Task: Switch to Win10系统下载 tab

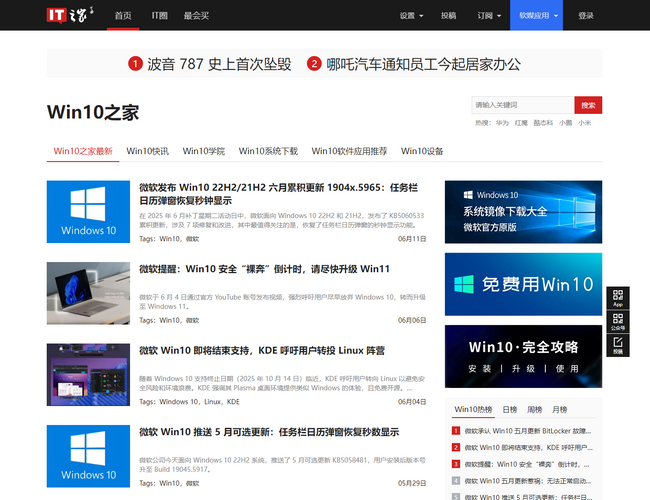Action: tap(268, 151)
